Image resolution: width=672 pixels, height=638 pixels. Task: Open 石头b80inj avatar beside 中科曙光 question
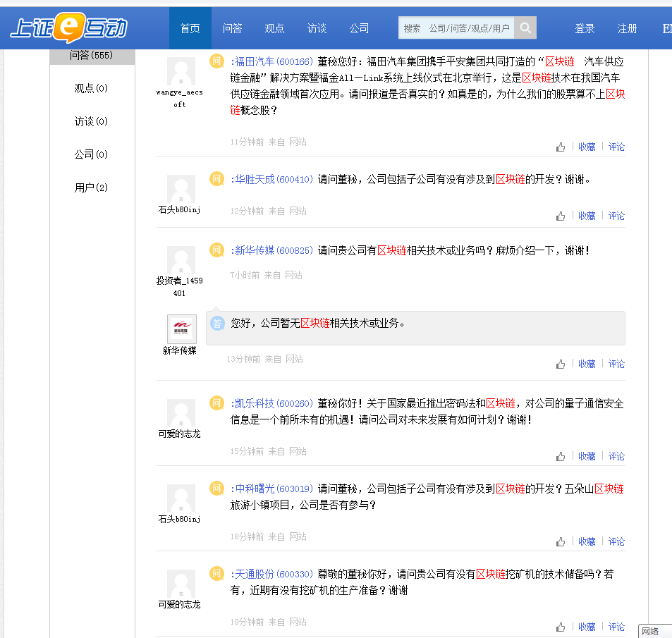click(x=181, y=498)
